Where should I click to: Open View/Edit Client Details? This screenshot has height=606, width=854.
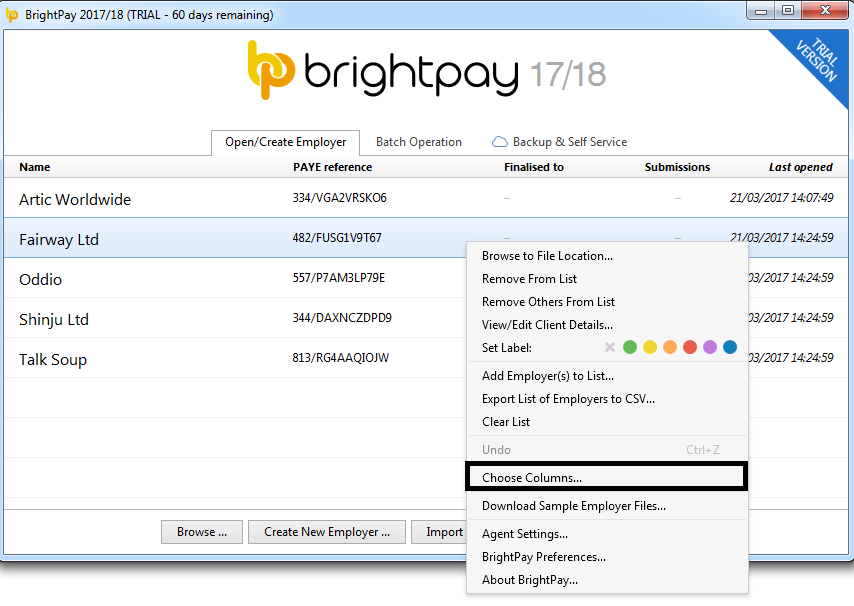click(607, 325)
